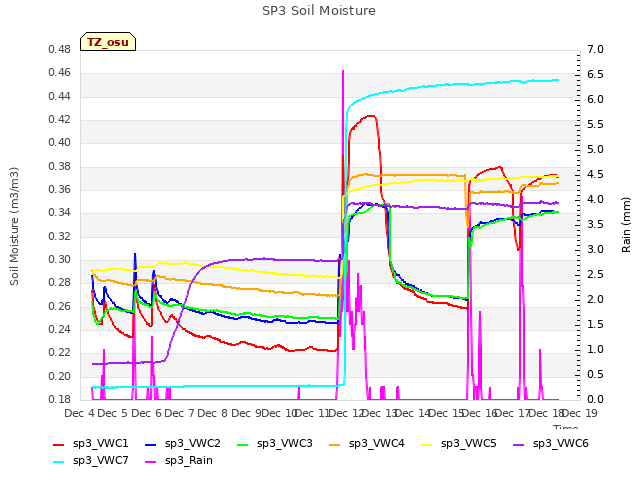This screenshot has height=480, width=640.
Task: Click orange sp3_VWC4 legend color marker
Action: [335, 445]
